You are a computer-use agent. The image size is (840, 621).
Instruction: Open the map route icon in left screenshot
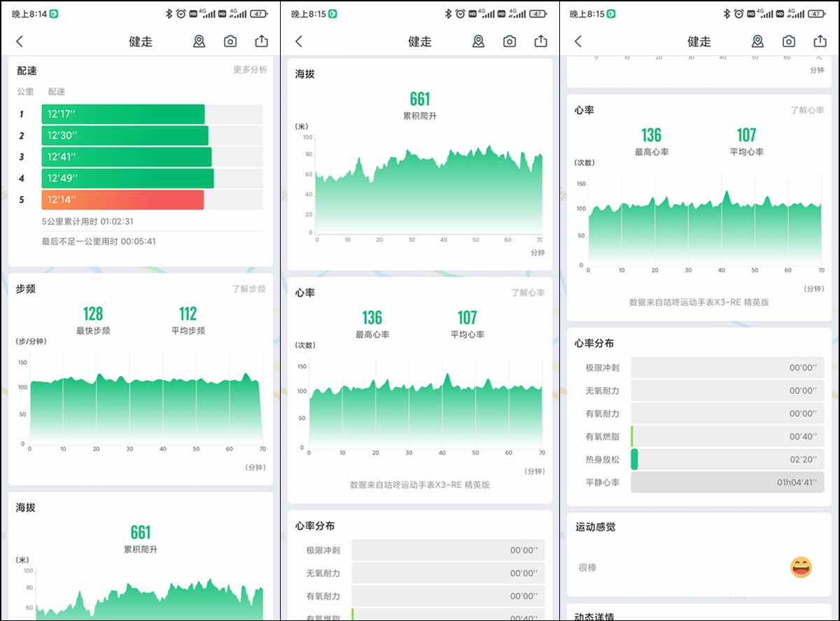199,42
